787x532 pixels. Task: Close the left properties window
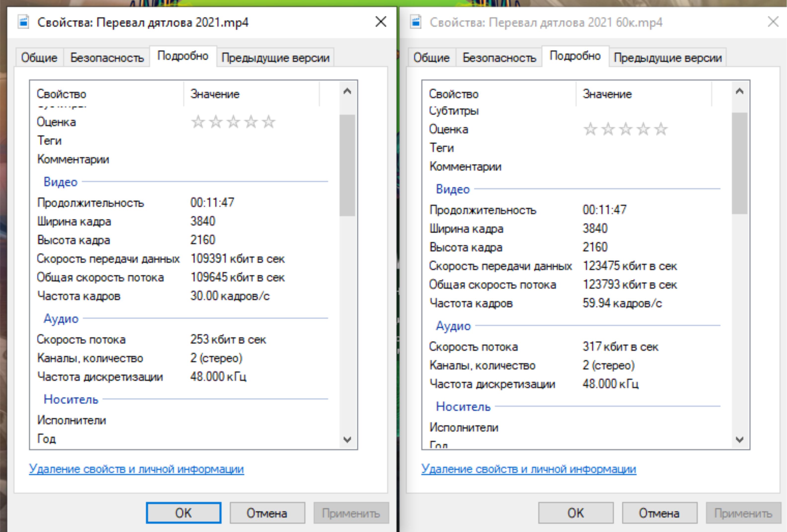pos(381,22)
